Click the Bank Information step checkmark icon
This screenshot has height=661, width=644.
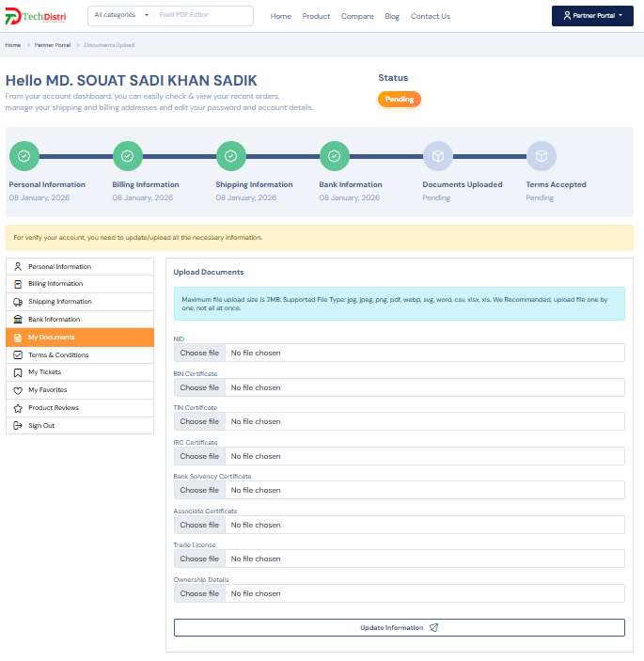(335, 156)
